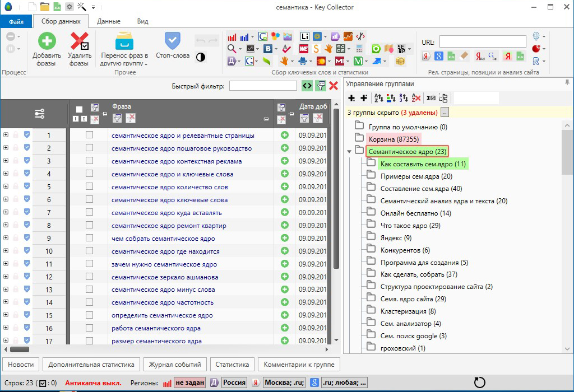
Task: Tick checkbox for 'зачем нужно семантическое ядро'
Action: coord(89,264)
